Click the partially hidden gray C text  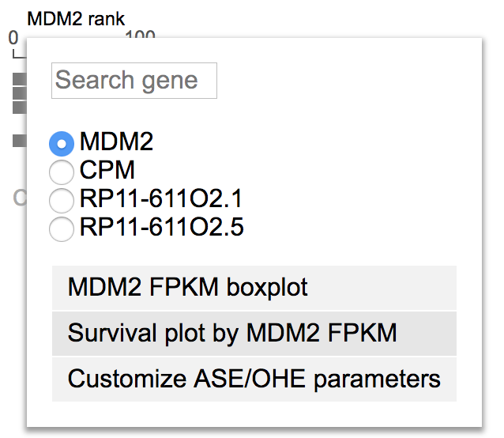20,198
